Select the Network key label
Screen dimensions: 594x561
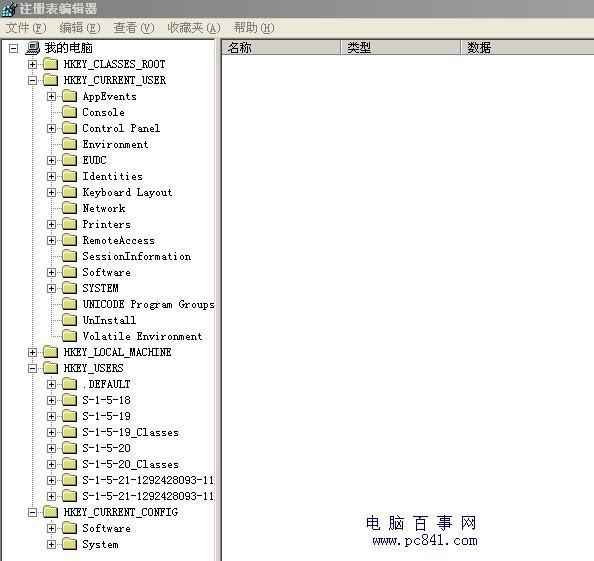(104, 208)
